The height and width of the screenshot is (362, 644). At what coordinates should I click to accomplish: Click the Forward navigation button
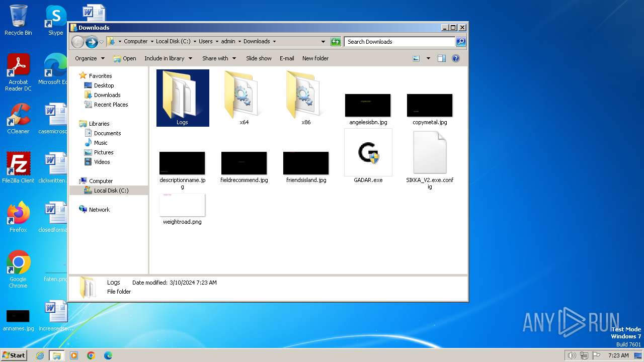pos(92,42)
